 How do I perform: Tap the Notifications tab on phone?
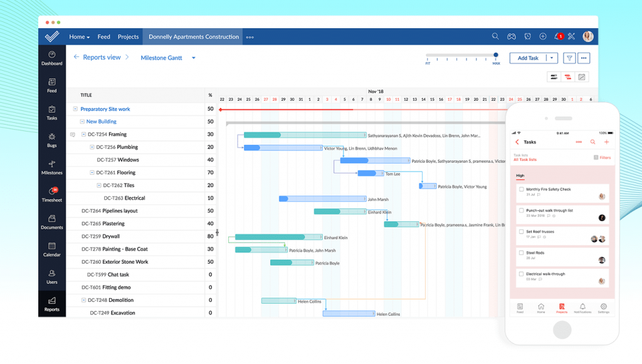(582, 308)
